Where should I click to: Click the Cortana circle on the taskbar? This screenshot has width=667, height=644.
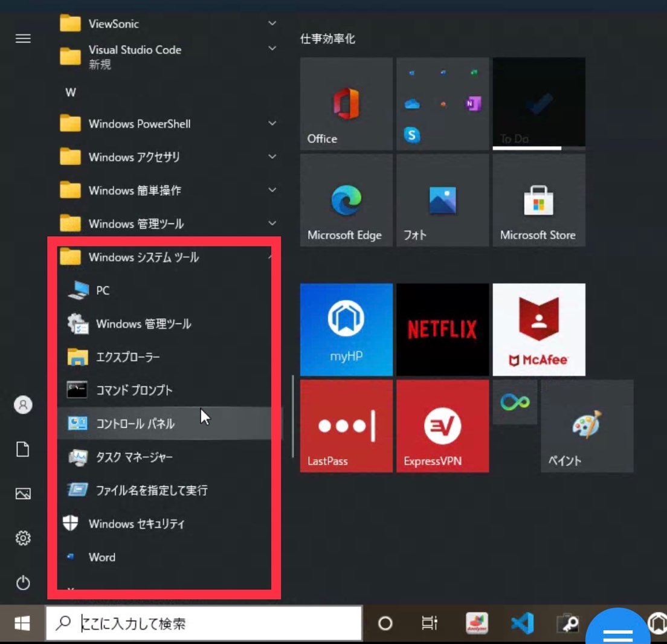point(385,623)
